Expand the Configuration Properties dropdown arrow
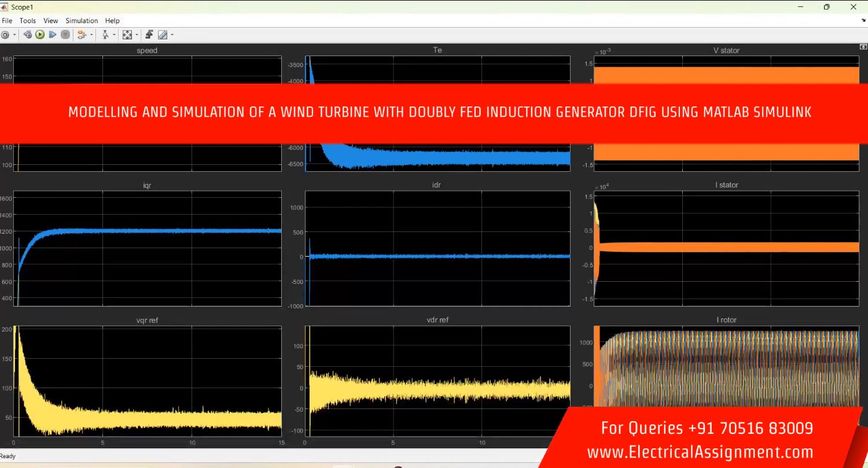Screen dimensions: 868x468 click(14, 35)
